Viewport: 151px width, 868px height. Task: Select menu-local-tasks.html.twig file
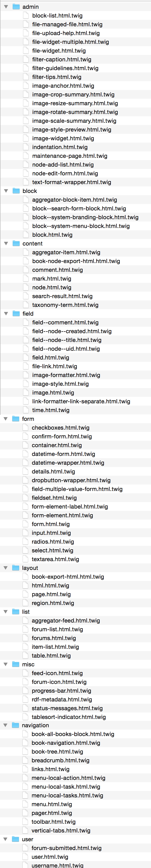[x=67, y=795]
